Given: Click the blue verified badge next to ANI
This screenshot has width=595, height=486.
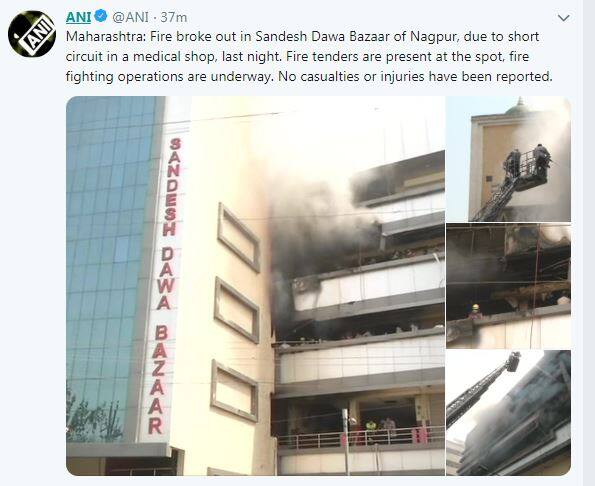Looking at the screenshot, I should (101, 16).
